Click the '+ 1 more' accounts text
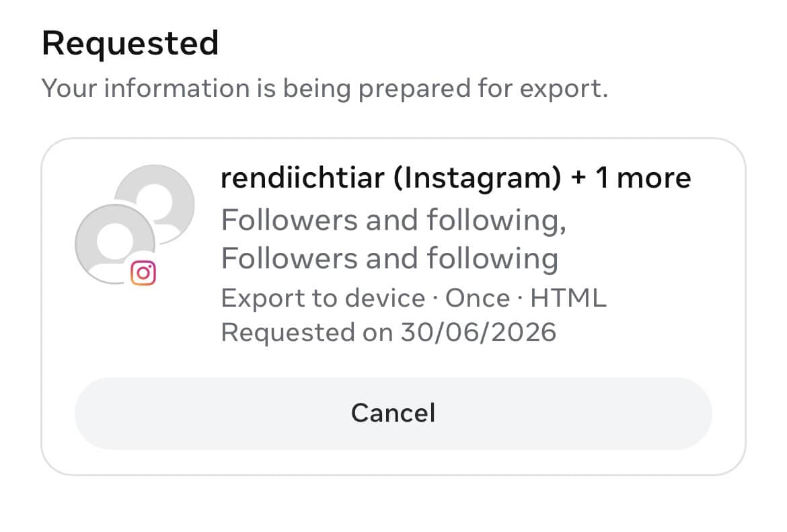Screen dimensions: 787x532 click(x=631, y=178)
